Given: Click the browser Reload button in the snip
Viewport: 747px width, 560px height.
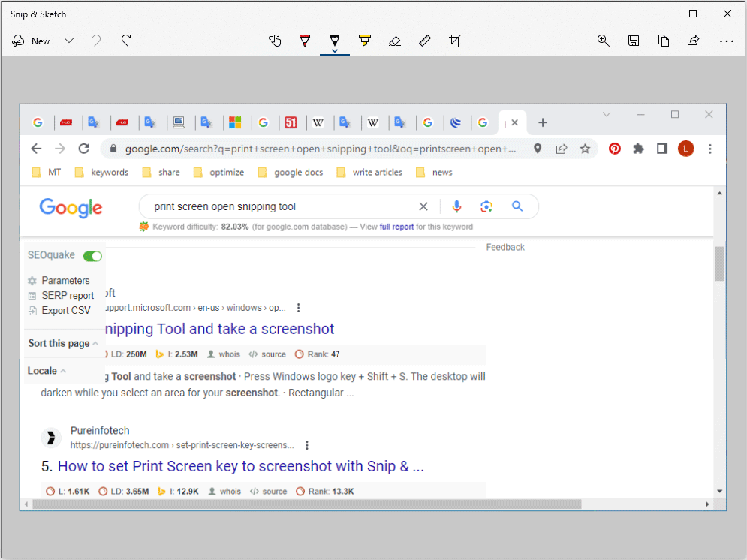Looking at the screenshot, I should pyautogui.click(x=84, y=149).
